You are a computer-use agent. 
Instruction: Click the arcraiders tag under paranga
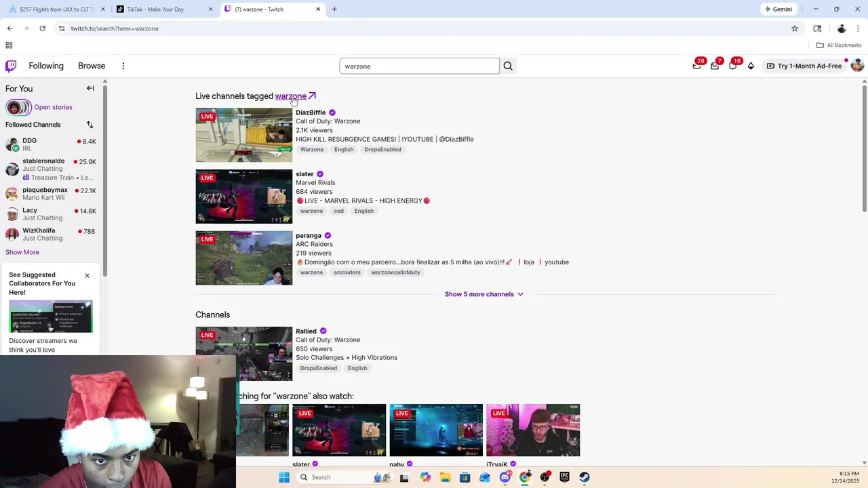pos(347,272)
